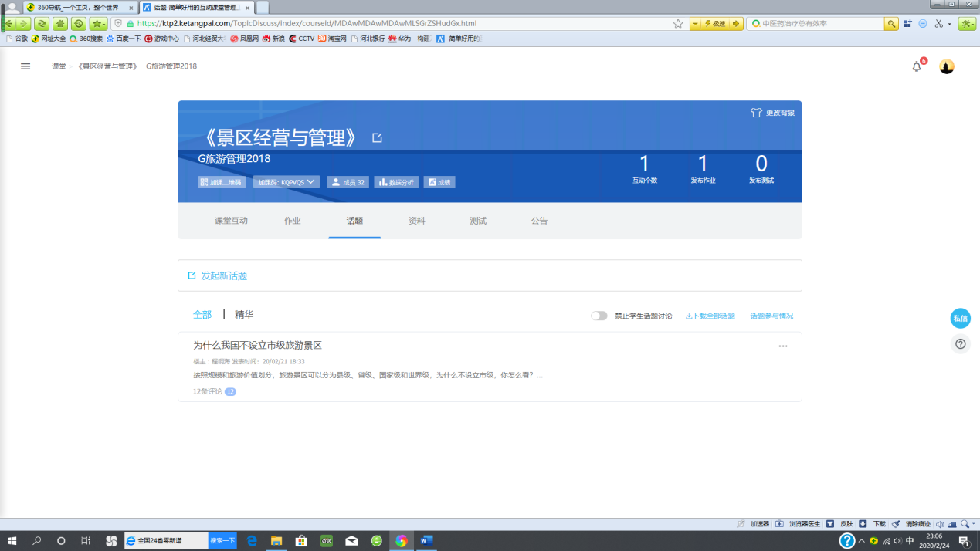Expand the 加课码 KQPVQS dropdown

287,182
